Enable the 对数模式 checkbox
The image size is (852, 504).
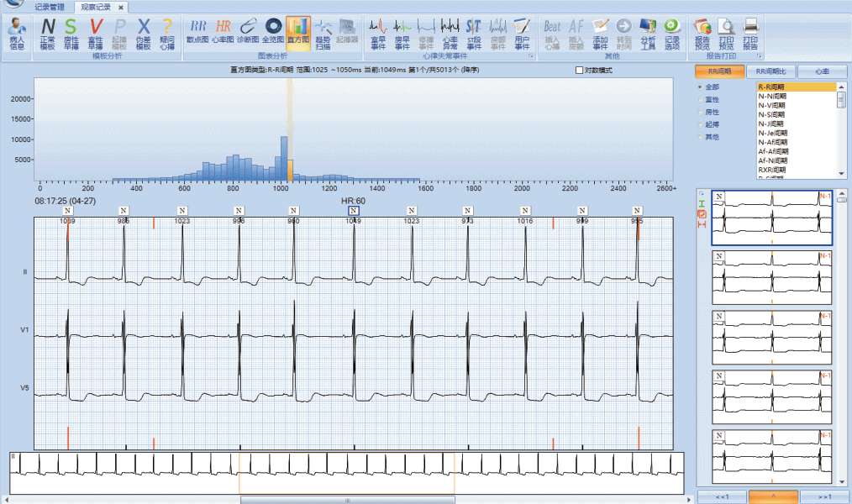pos(579,70)
